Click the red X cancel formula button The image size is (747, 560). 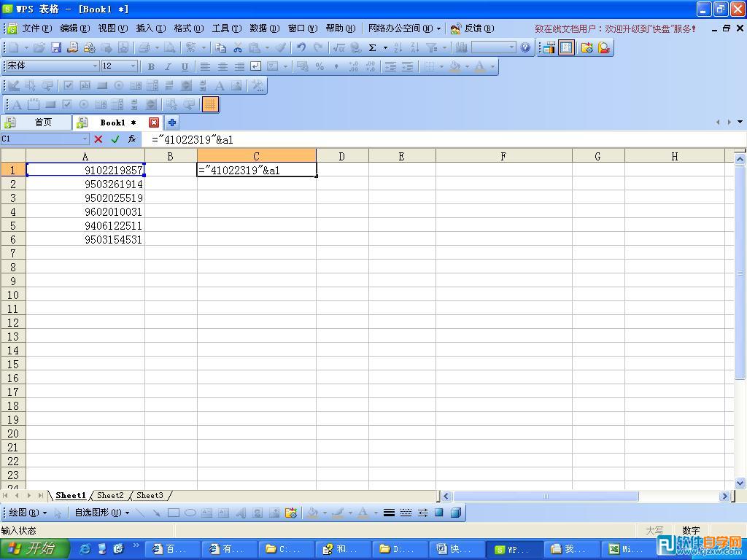click(x=98, y=139)
